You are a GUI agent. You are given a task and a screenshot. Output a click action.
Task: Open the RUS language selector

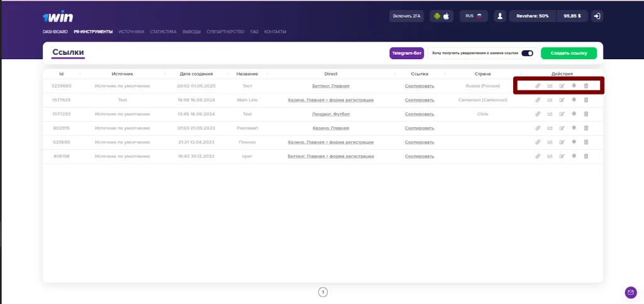point(474,16)
